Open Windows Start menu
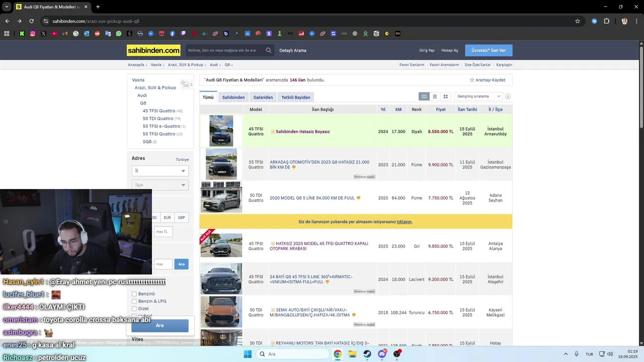 (x=248, y=354)
